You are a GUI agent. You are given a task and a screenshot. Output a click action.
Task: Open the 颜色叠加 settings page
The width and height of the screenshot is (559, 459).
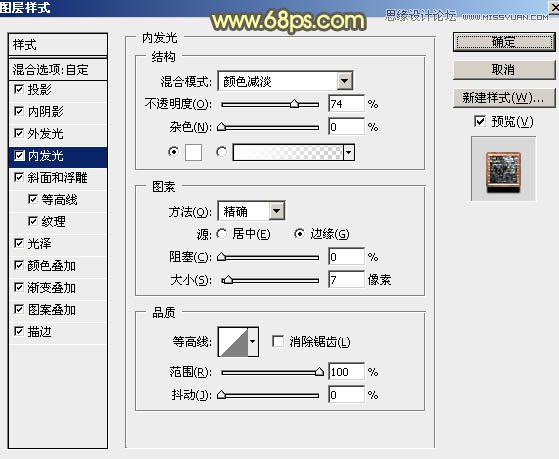[x=52, y=266]
